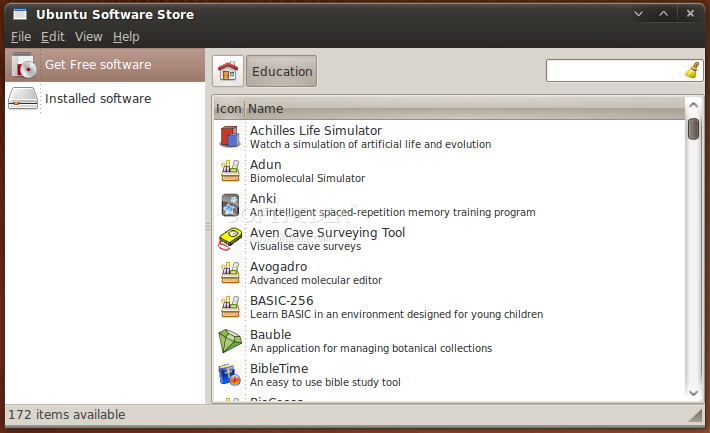This screenshot has width=710, height=433.
Task: Open the Edit menu
Action: [53, 37]
